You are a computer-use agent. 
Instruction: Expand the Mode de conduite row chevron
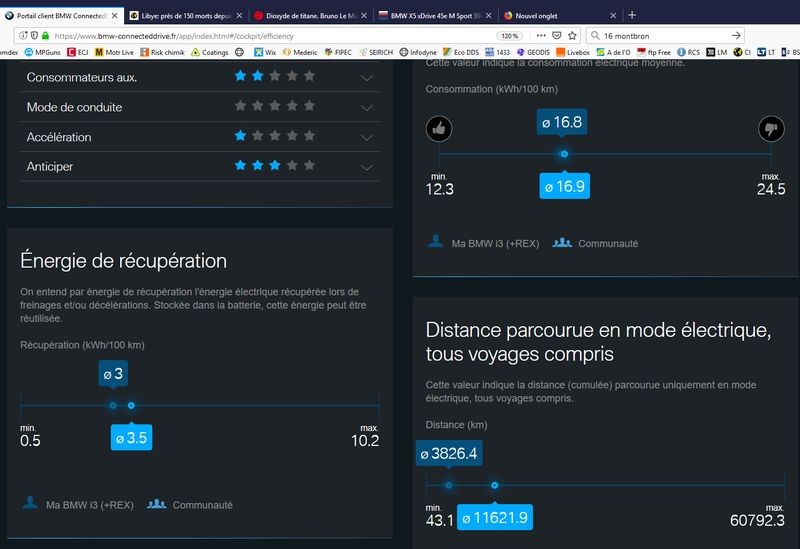(366, 108)
